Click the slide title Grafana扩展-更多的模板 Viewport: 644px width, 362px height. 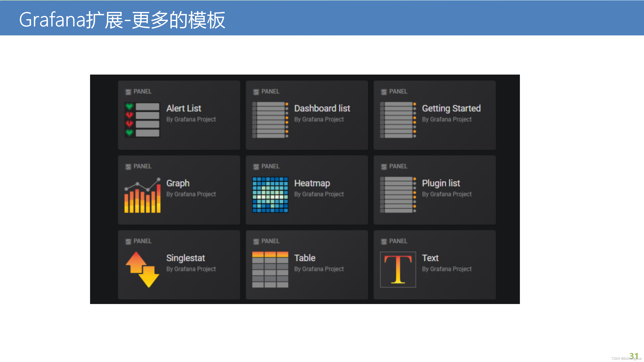[122, 20]
